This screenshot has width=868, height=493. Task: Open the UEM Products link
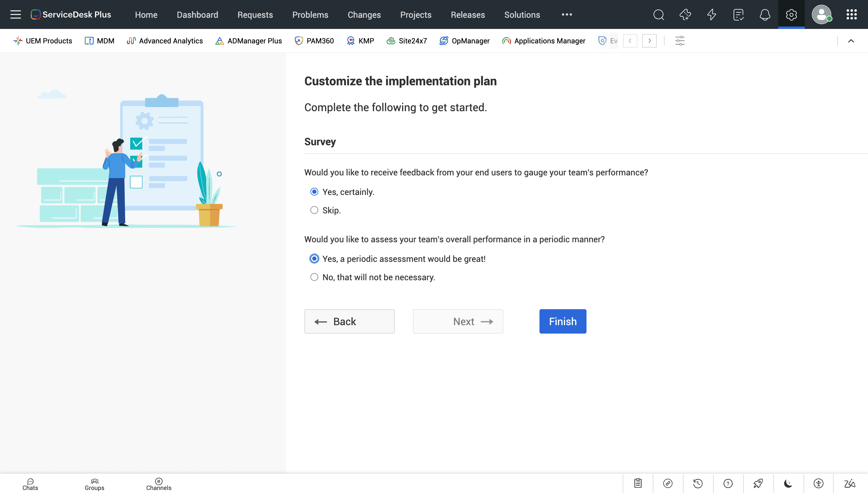point(43,41)
